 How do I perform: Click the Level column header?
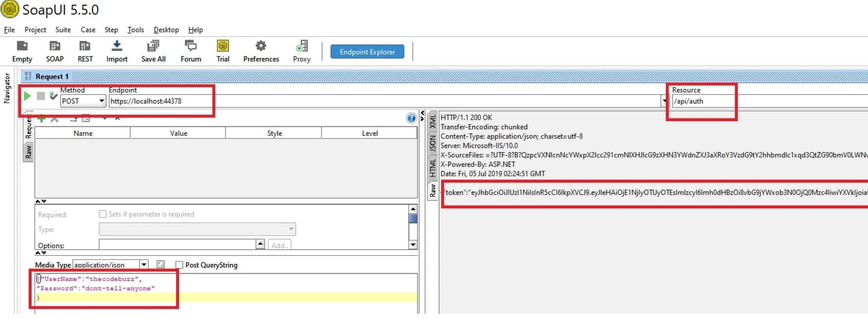coord(369,133)
